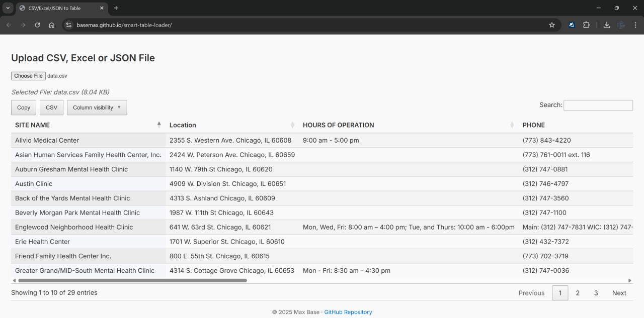The width and height of the screenshot is (644, 318).
Task: Click Austin Clinic site name
Action: [34, 184]
